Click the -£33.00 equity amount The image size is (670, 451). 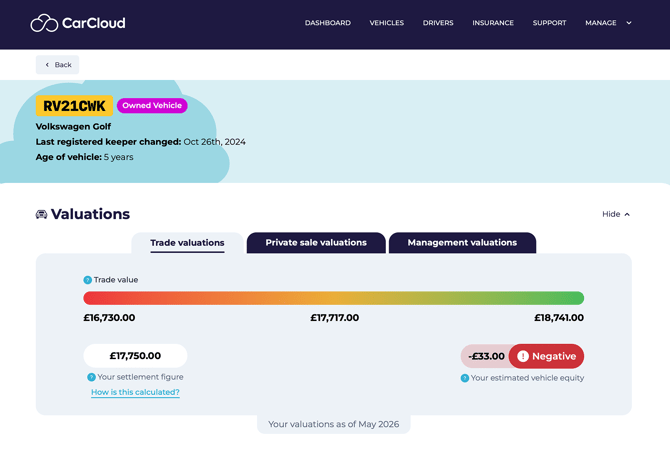(486, 356)
